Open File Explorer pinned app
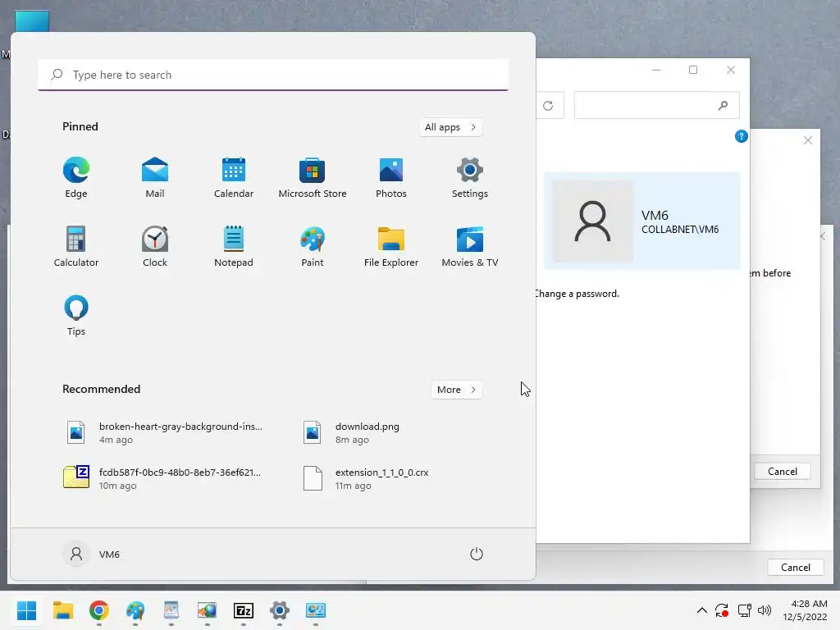The width and height of the screenshot is (840, 630). [x=391, y=247]
